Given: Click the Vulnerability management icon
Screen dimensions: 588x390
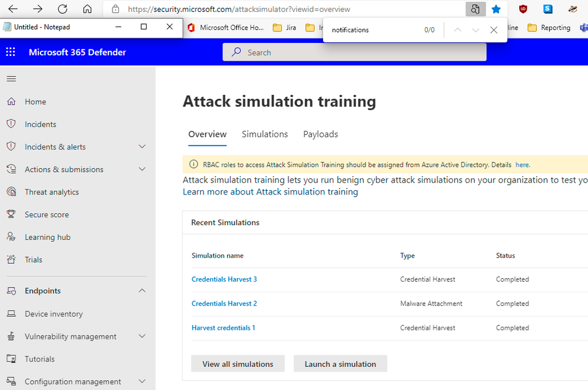Looking at the screenshot, I should point(11,336).
